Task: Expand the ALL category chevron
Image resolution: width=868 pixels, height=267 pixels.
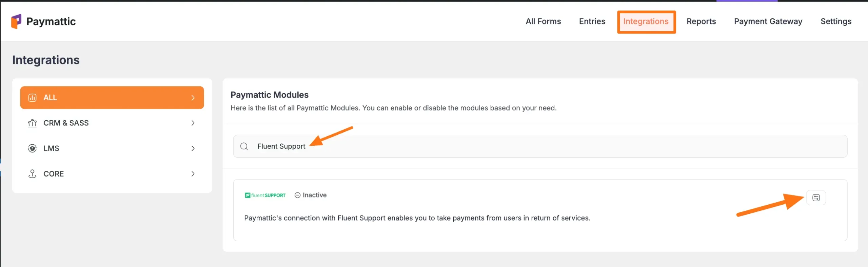Action: pos(193,98)
